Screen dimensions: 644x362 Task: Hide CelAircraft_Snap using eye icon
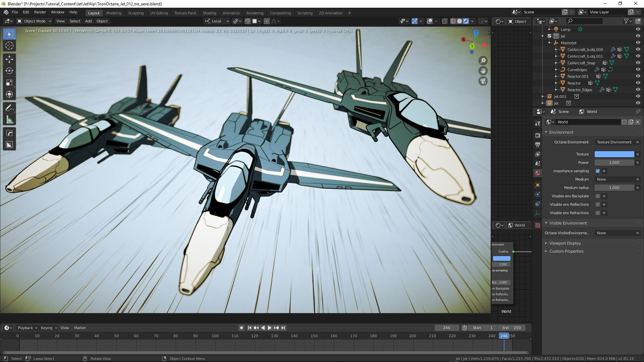point(638,63)
